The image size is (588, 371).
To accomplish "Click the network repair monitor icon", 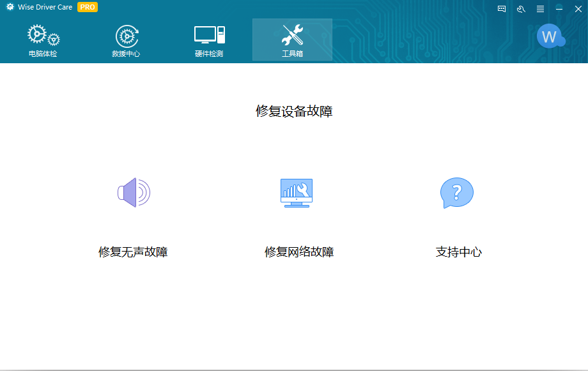I will [297, 192].
